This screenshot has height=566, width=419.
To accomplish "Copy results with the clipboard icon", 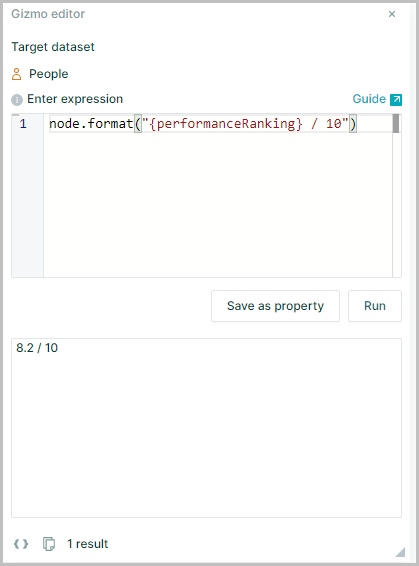I will 49,544.
